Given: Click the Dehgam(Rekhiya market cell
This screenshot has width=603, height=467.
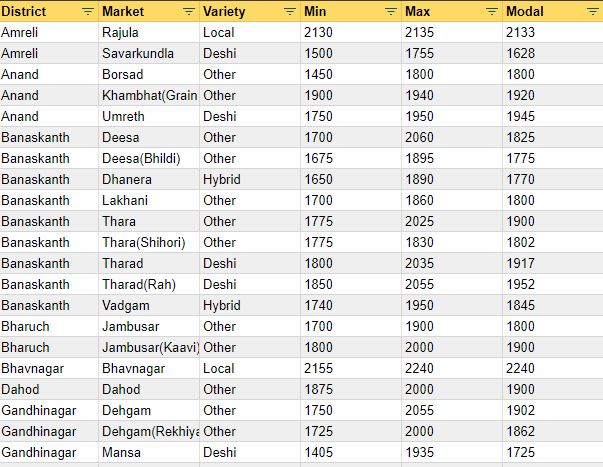Looking at the screenshot, I should [x=148, y=431].
